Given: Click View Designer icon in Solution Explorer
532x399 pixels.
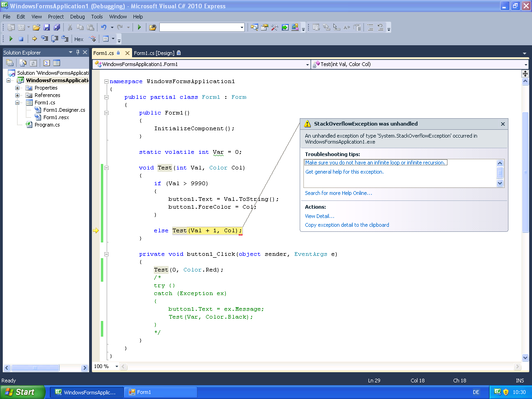Looking at the screenshot, I should tap(56, 63).
